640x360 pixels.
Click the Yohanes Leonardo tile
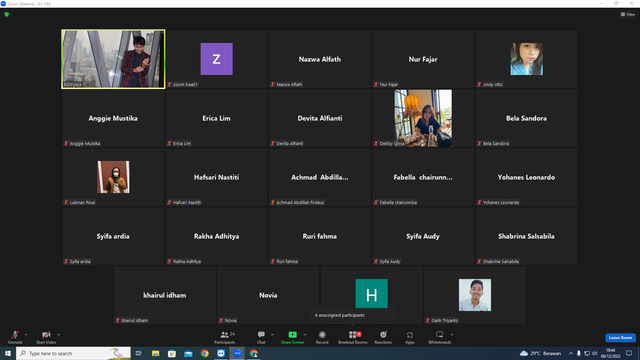526,177
